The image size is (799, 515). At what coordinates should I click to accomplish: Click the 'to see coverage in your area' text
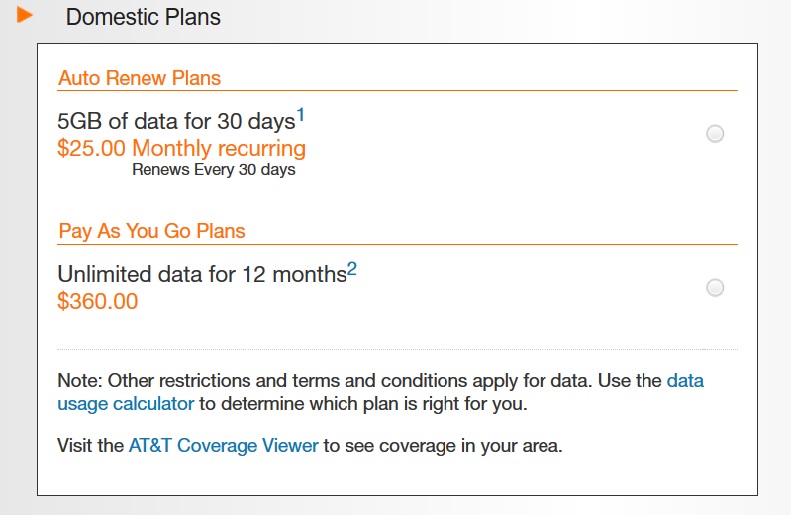point(443,445)
